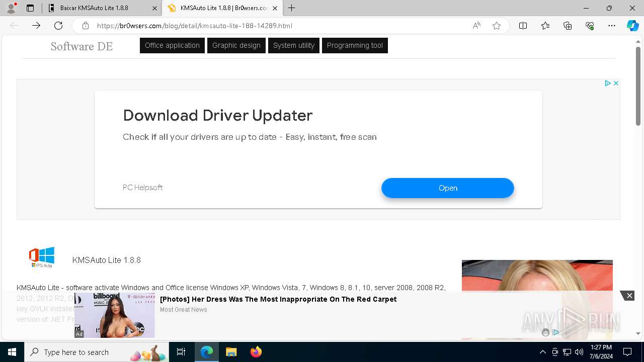Click the Billboard ad thumbnail

click(115, 315)
